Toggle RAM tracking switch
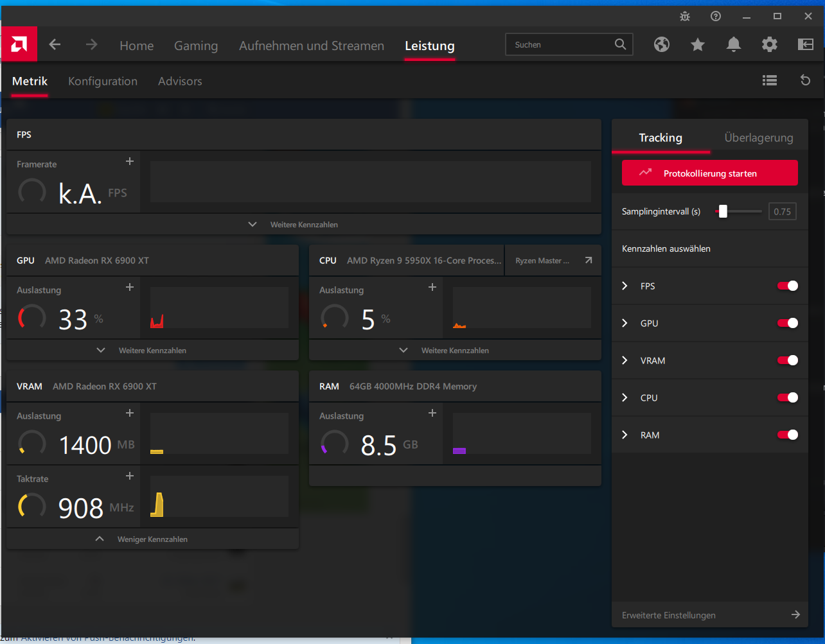The height and width of the screenshot is (644, 825). click(788, 435)
